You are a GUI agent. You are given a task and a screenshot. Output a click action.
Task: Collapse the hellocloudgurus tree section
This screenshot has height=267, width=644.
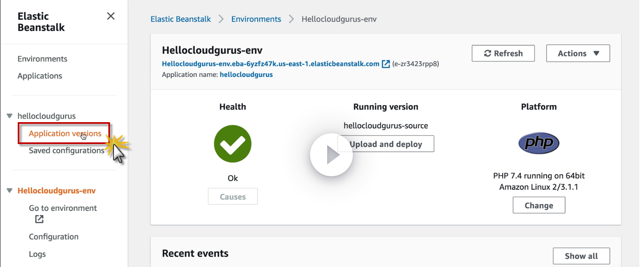point(9,116)
